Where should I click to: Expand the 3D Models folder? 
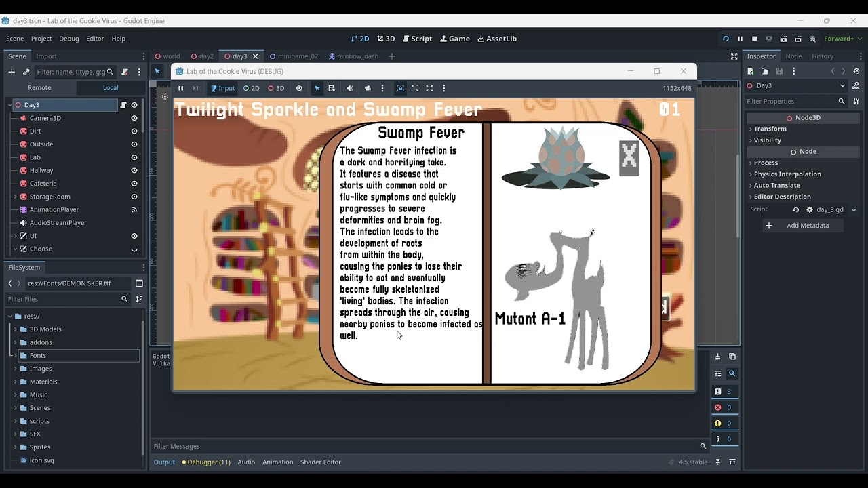pos(16,329)
